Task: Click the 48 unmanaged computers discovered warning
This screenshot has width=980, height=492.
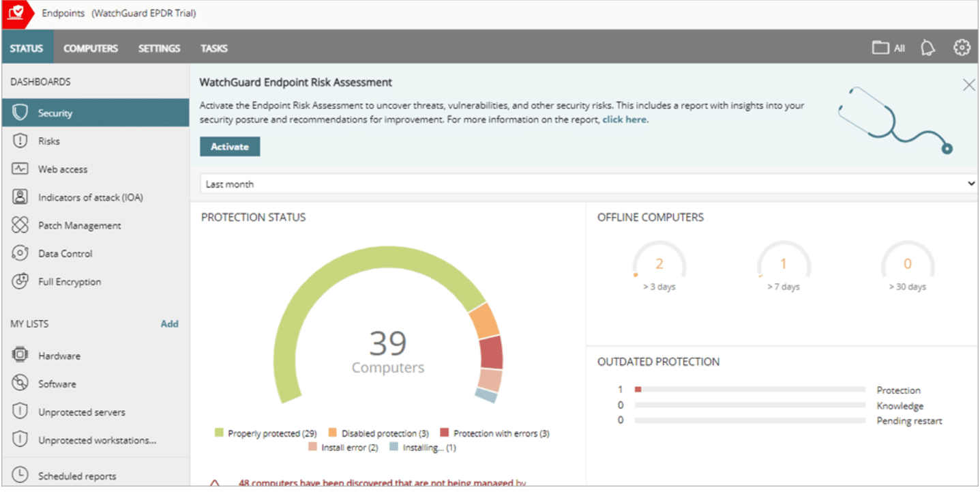Action: click(382, 483)
